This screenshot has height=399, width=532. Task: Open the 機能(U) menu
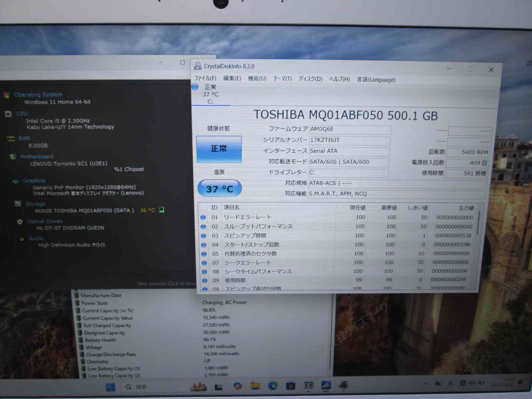(x=257, y=78)
